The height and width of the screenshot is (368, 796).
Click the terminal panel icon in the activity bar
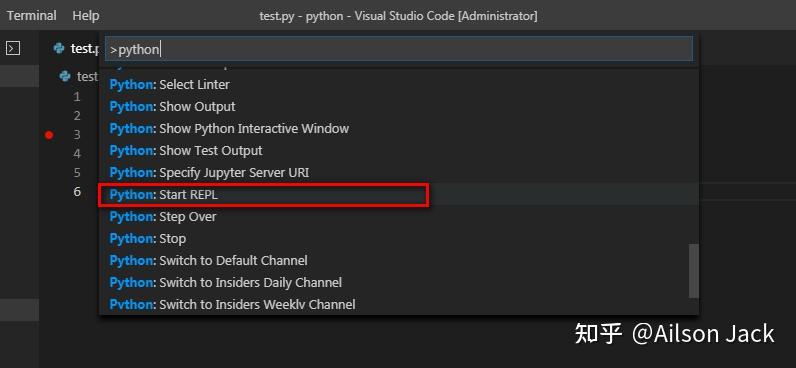click(x=13, y=48)
